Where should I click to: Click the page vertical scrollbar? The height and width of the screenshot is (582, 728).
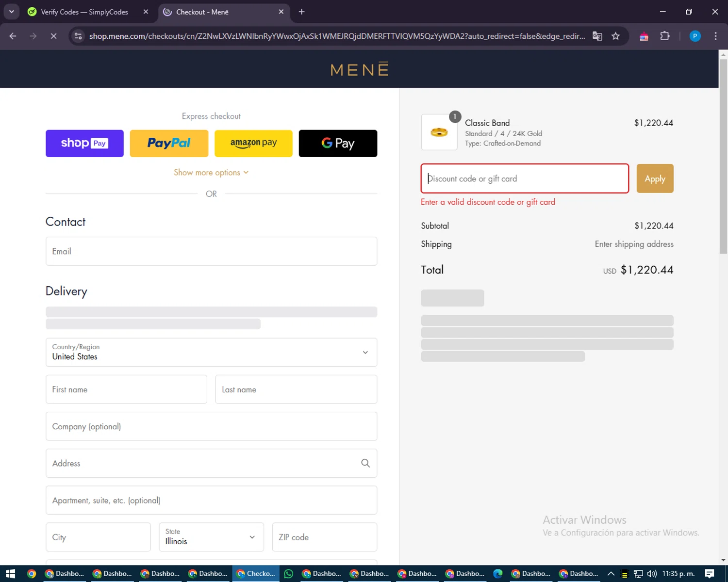pos(723,156)
